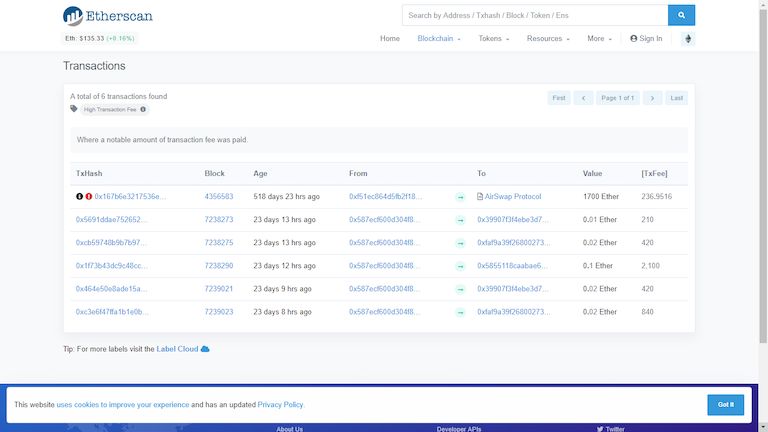The height and width of the screenshot is (432, 768).
Task: Click the red error icon beside 0x167b6e3217536e
Action: click(x=89, y=196)
